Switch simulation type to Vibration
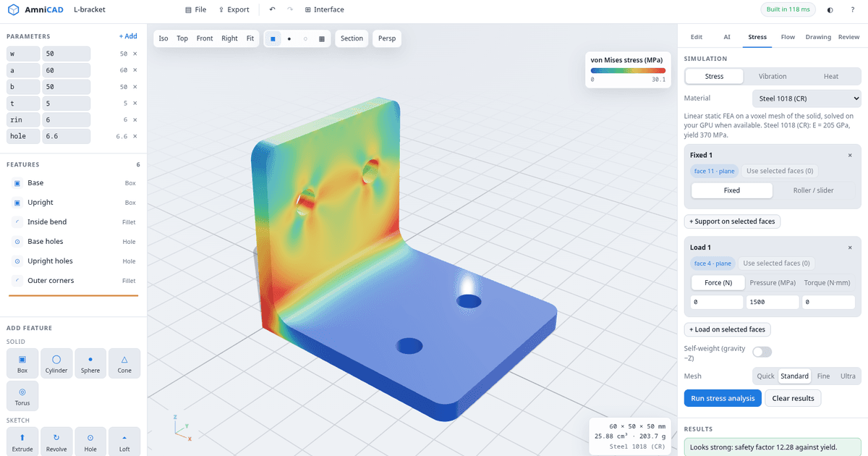This screenshot has width=868, height=456. pos(773,76)
